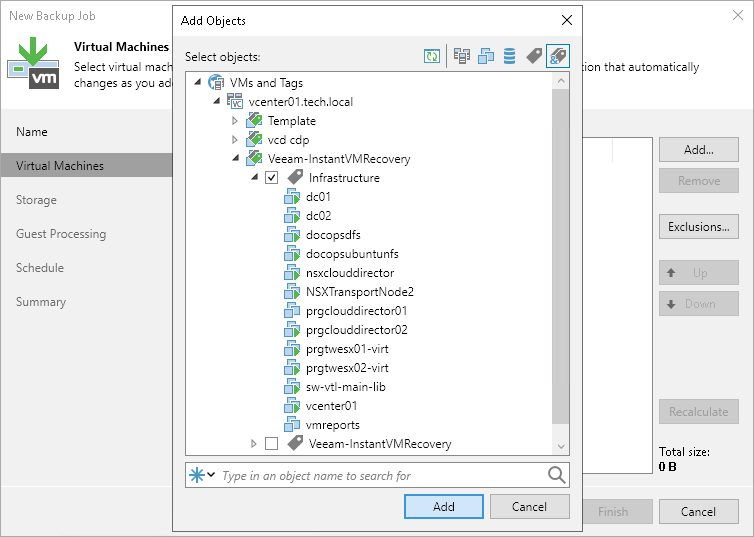Screen dimensions: 754x537
Task: Click the tree scrollbar down arrow
Action: tap(561, 446)
